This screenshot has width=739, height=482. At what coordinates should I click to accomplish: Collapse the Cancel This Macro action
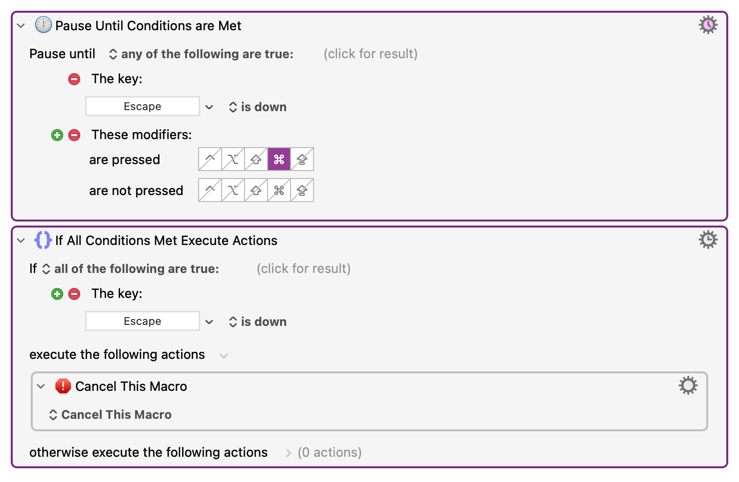pos(41,386)
